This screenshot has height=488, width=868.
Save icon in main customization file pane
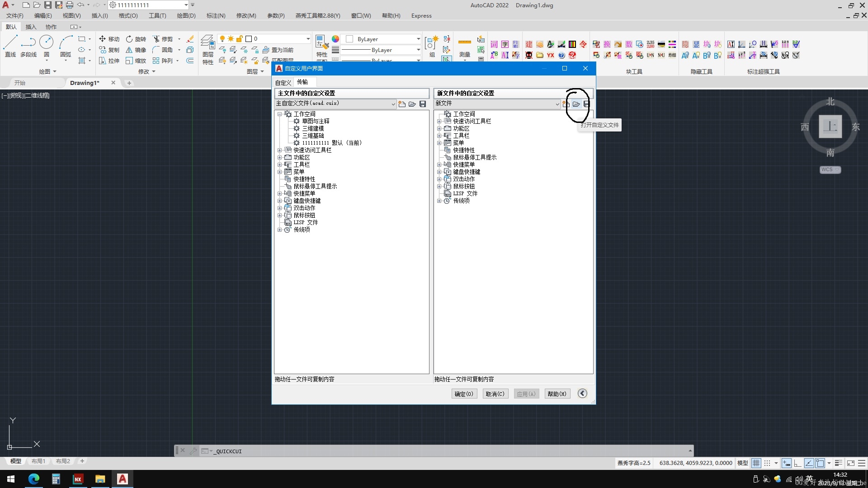(423, 104)
